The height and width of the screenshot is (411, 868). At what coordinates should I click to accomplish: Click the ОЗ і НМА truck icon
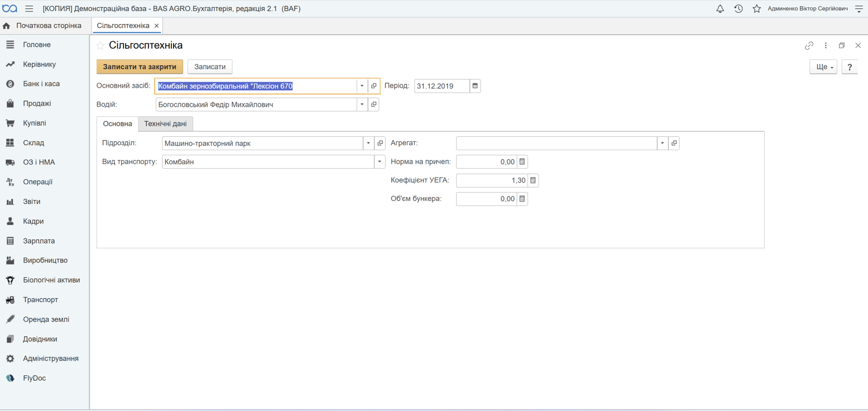pyautogui.click(x=10, y=163)
